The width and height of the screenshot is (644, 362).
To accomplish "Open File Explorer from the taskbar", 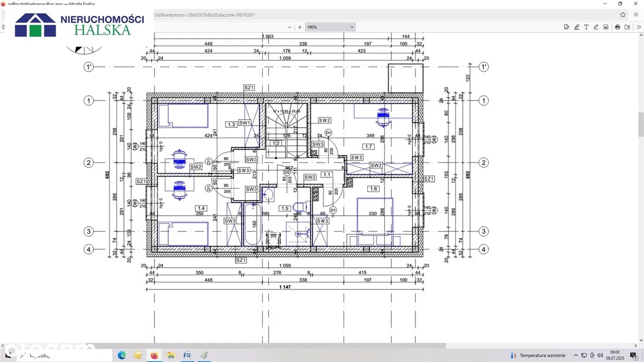I will tap(138, 355).
